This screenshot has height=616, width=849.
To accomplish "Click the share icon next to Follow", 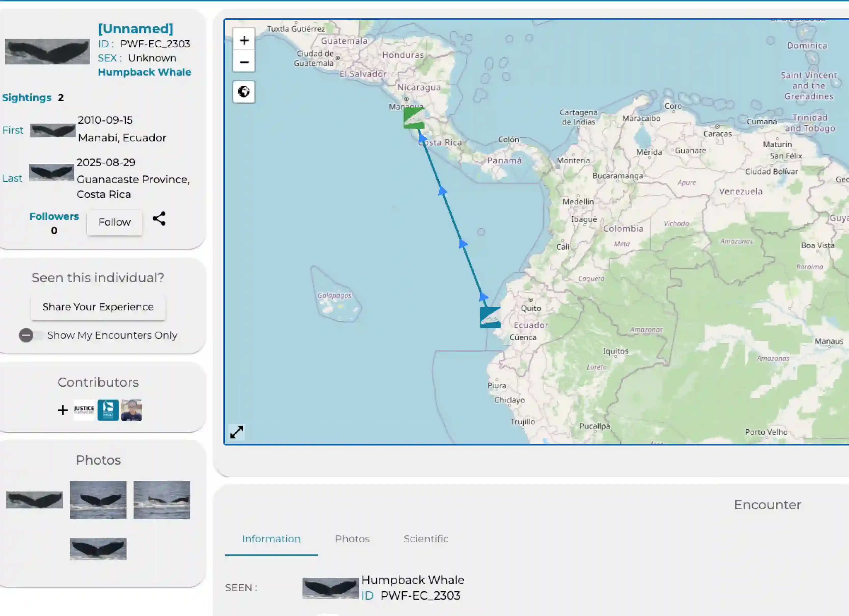I will pyautogui.click(x=159, y=219).
